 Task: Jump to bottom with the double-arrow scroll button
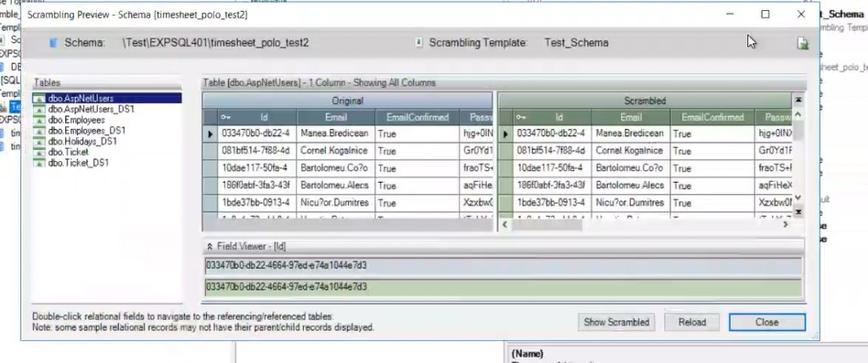798,212
